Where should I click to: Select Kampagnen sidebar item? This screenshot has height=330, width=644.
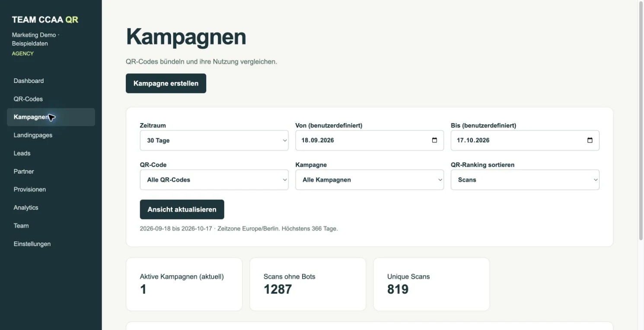pos(51,117)
